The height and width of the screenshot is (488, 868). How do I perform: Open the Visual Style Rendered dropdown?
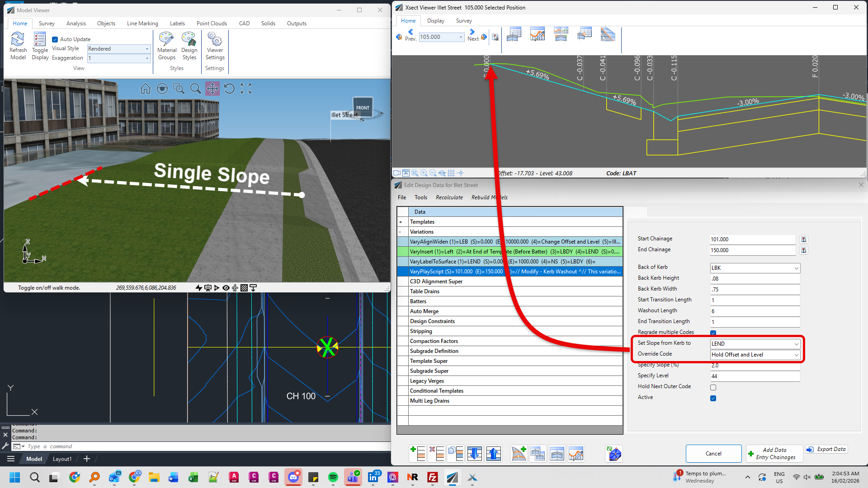coord(118,49)
